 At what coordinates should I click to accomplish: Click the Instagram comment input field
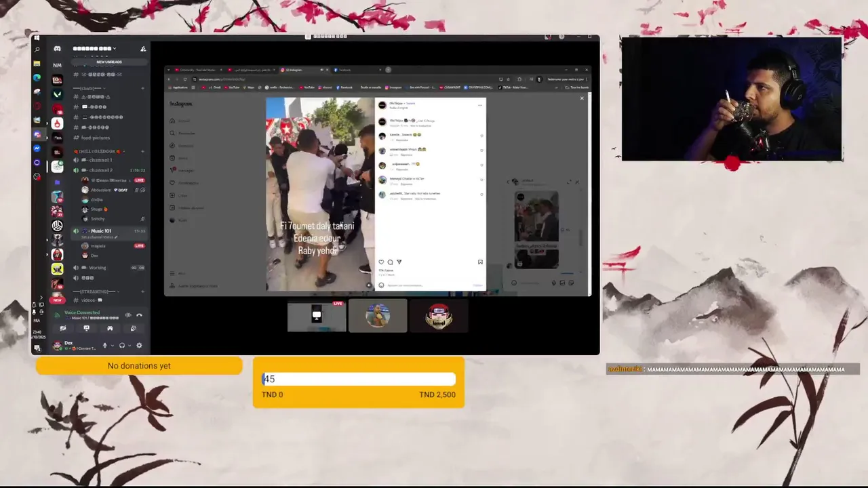pyautogui.click(x=429, y=285)
